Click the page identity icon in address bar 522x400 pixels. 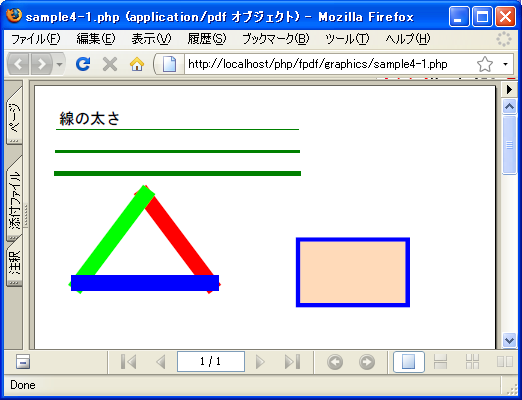pos(169,64)
